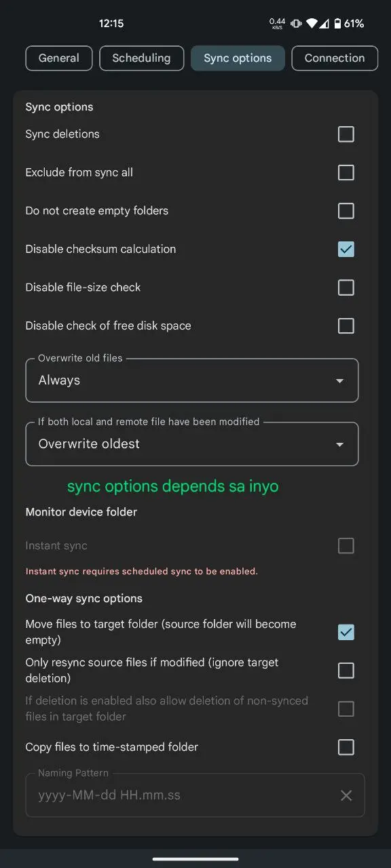
Task: Switch to the General tab
Action: 59,58
